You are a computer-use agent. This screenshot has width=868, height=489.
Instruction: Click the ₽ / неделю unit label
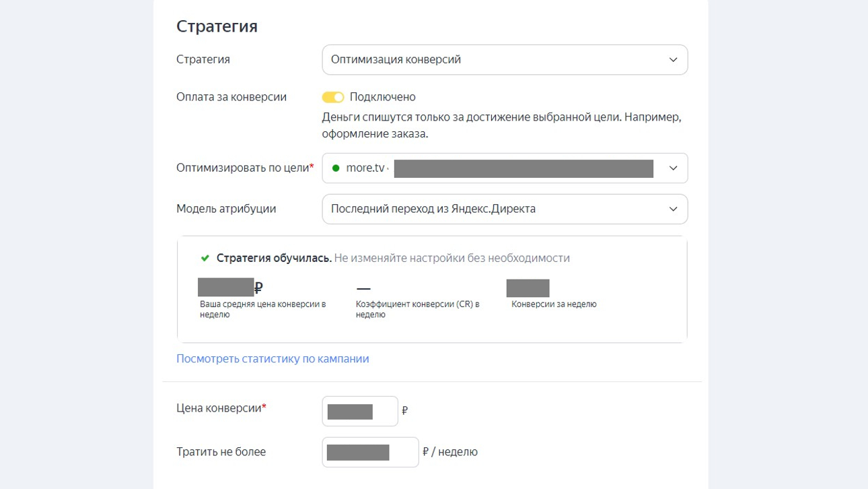[450, 452]
